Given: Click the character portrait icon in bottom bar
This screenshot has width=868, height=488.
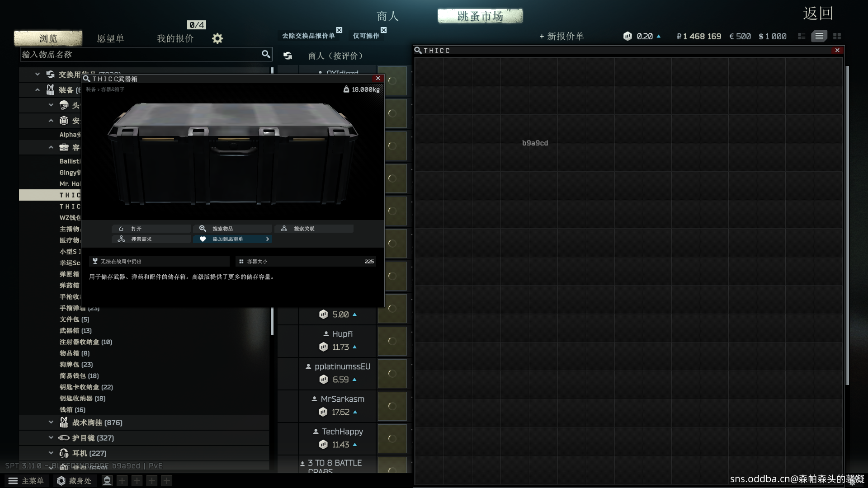Looking at the screenshot, I should [107, 481].
